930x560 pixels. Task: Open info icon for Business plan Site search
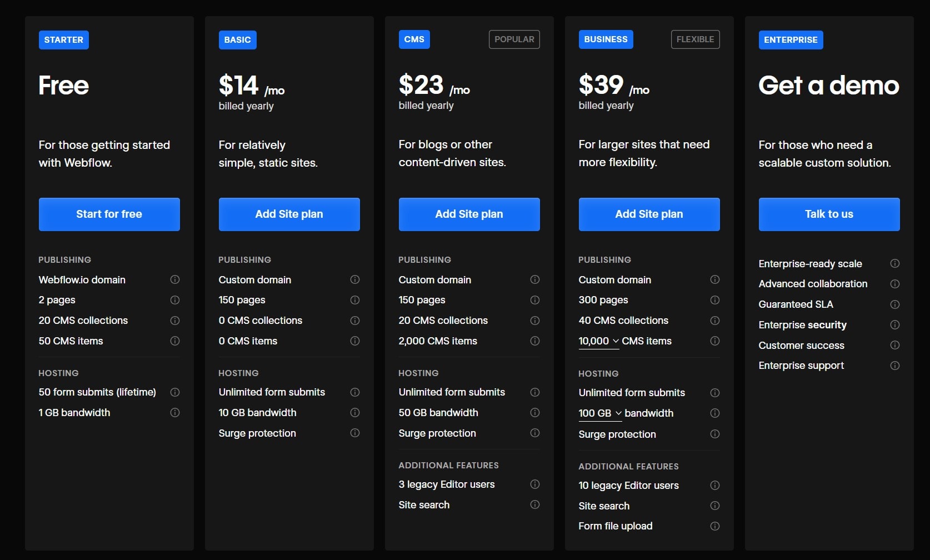coord(715,506)
